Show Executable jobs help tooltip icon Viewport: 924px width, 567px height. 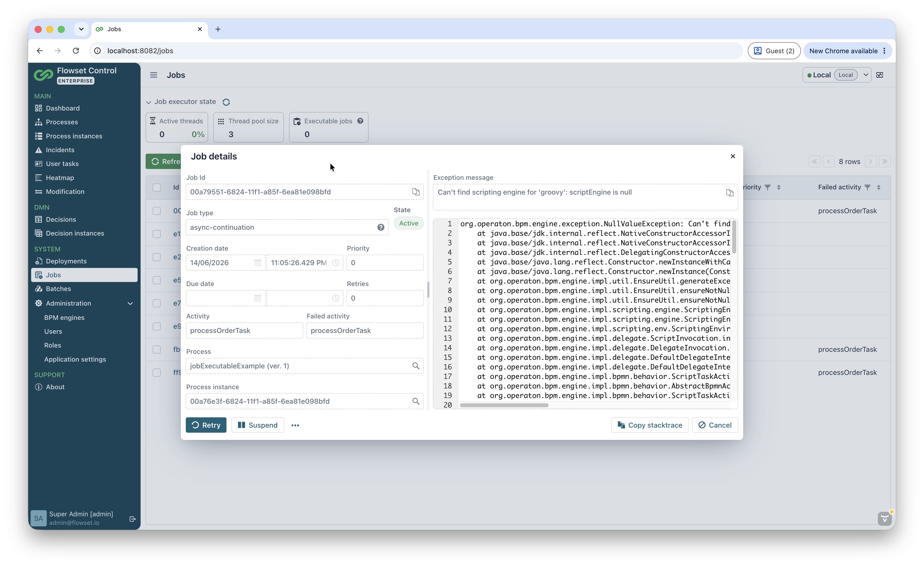(x=360, y=121)
